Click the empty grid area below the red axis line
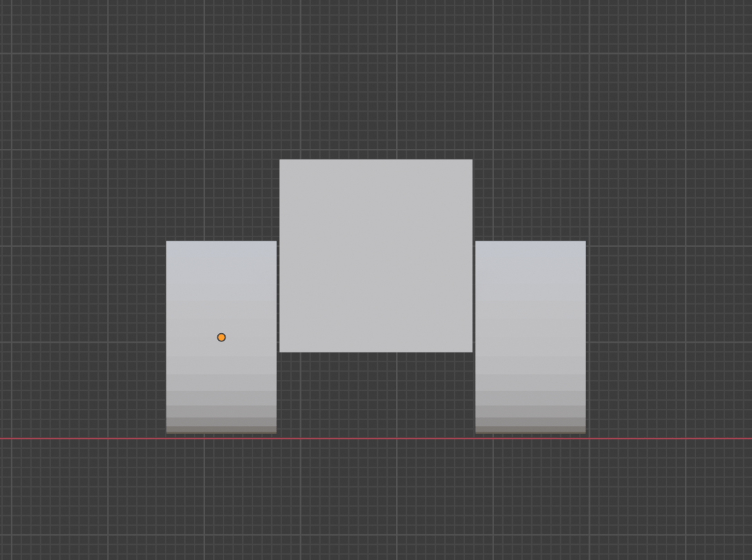 pos(376,497)
